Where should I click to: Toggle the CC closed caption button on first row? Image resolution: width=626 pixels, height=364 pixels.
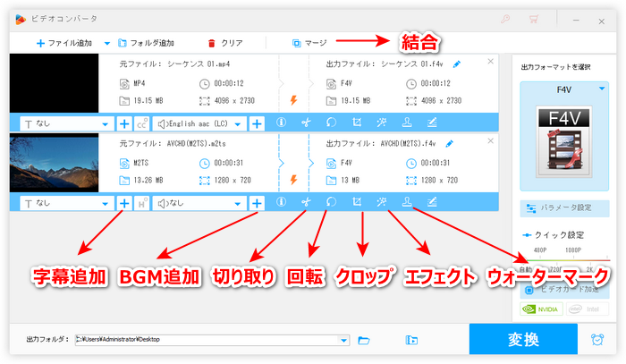coord(142,123)
